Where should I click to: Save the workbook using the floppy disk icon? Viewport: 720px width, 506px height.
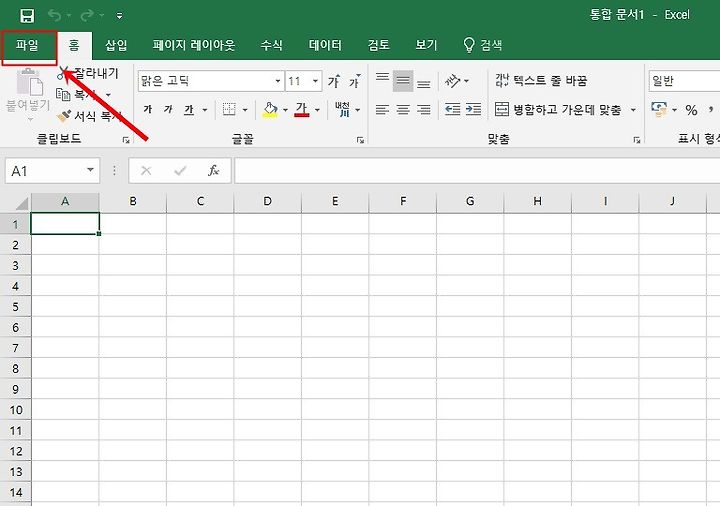click(x=28, y=16)
